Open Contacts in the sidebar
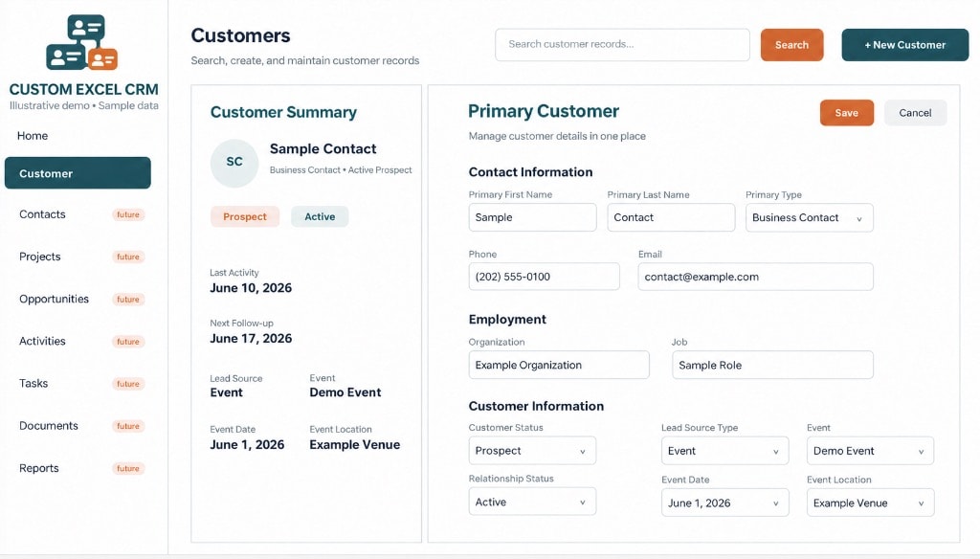The height and width of the screenshot is (559, 980). [42, 214]
